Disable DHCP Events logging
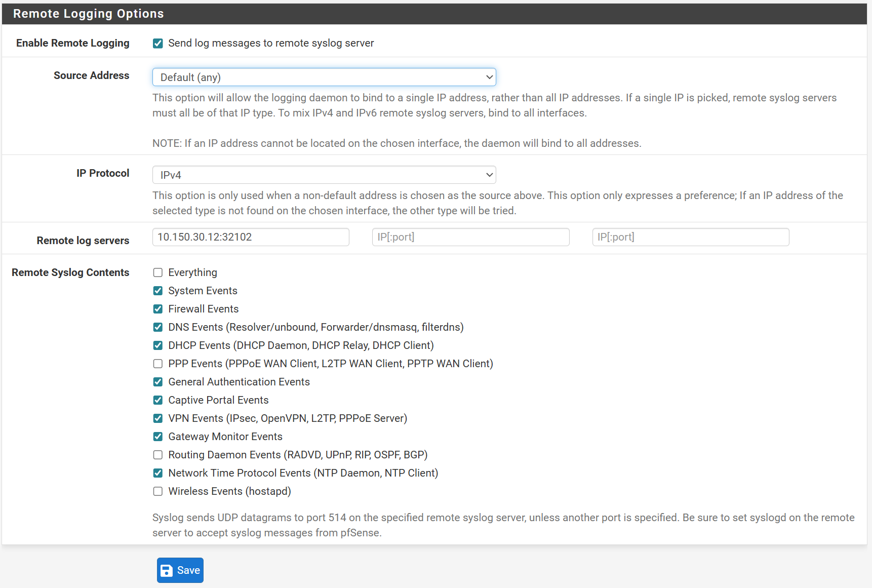The width and height of the screenshot is (872, 588). [x=157, y=345]
